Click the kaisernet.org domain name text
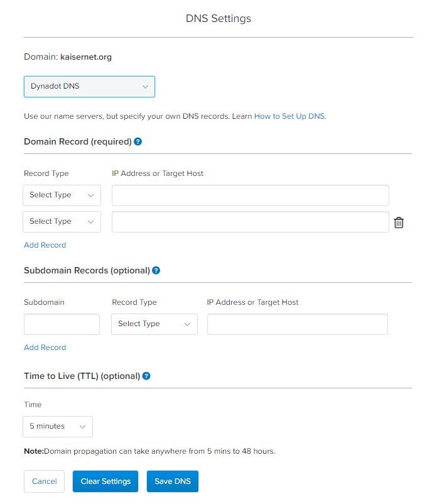437x504 pixels. [x=86, y=57]
